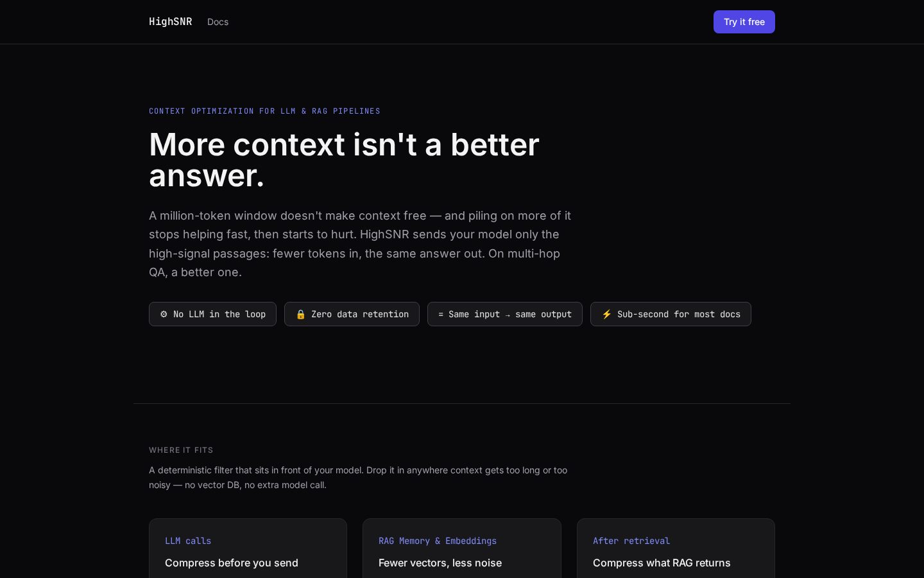
Task: Click the 'Compress what RAG returns' card title
Action: click(x=662, y=563)
